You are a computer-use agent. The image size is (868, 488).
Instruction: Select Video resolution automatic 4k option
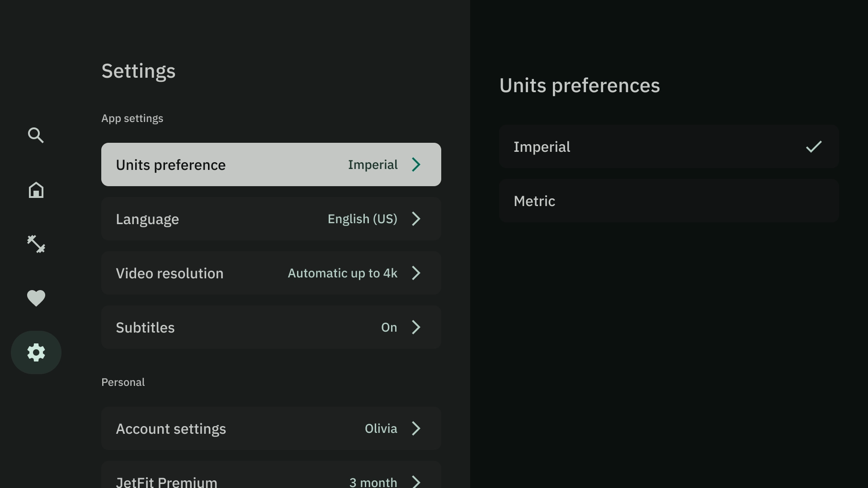(271, 273)
